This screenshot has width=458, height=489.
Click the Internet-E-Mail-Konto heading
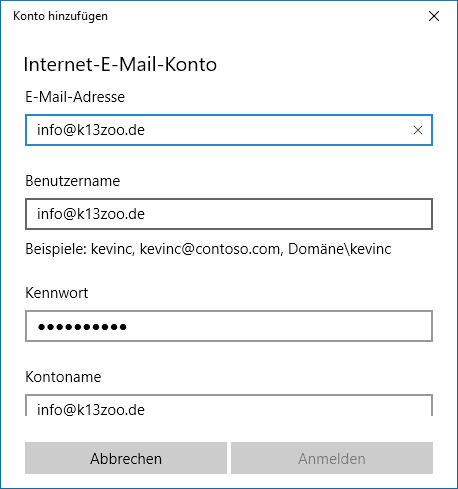(x=120, y=64)
